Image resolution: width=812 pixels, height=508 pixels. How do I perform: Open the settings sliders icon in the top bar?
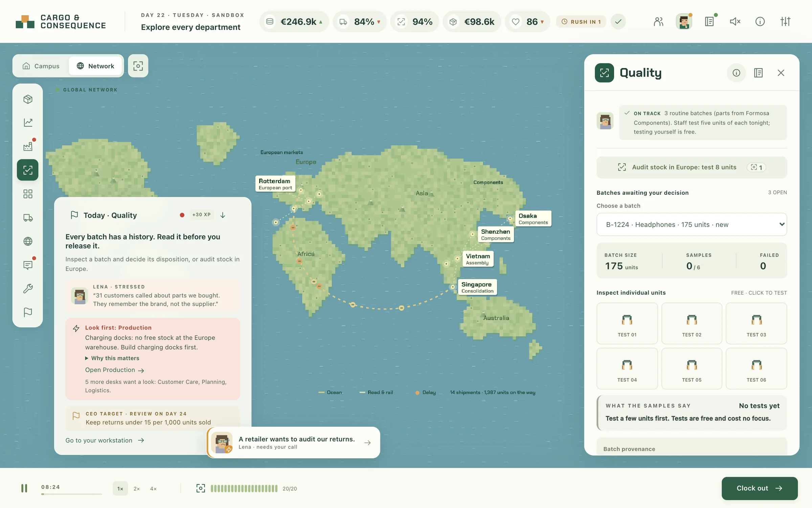click(x=785, y=22)
